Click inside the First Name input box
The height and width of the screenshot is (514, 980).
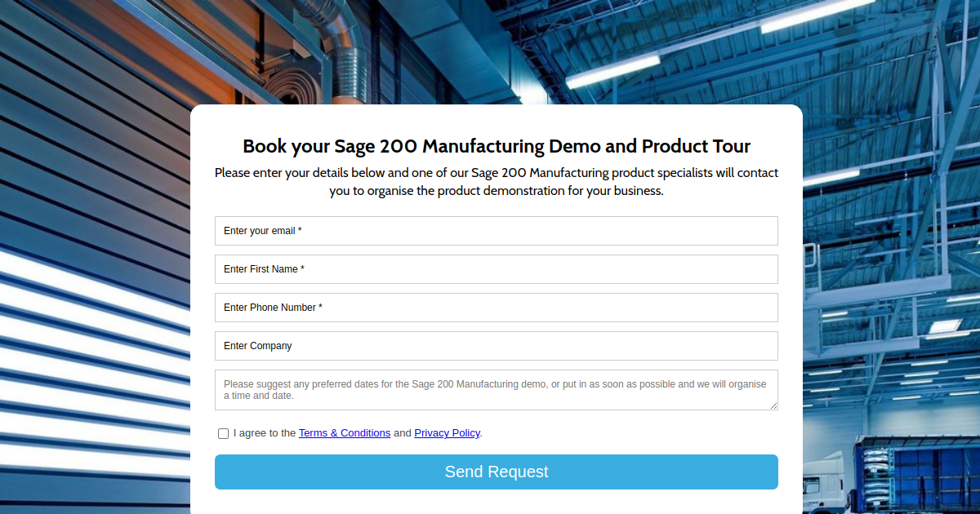click(496, 269)
